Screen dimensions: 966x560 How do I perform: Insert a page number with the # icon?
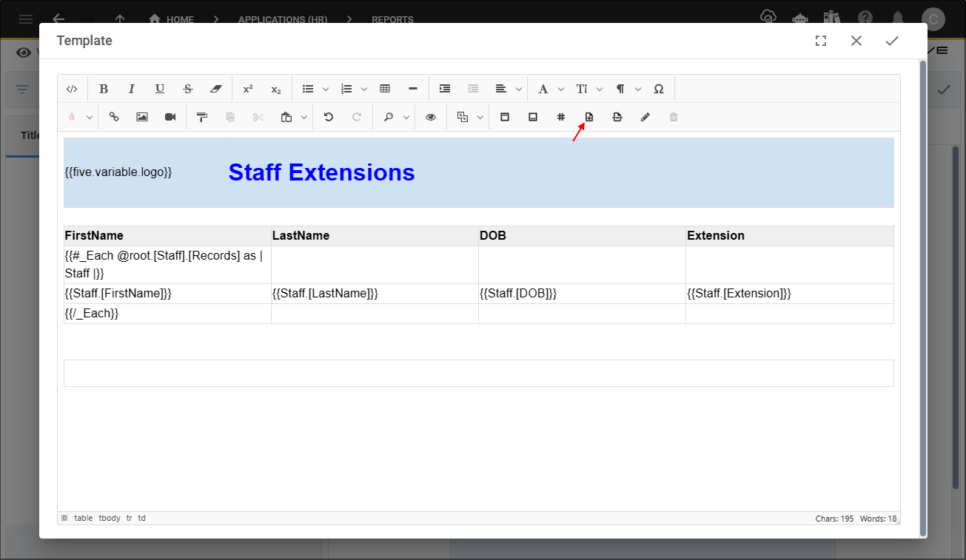[x=561, y=116]
